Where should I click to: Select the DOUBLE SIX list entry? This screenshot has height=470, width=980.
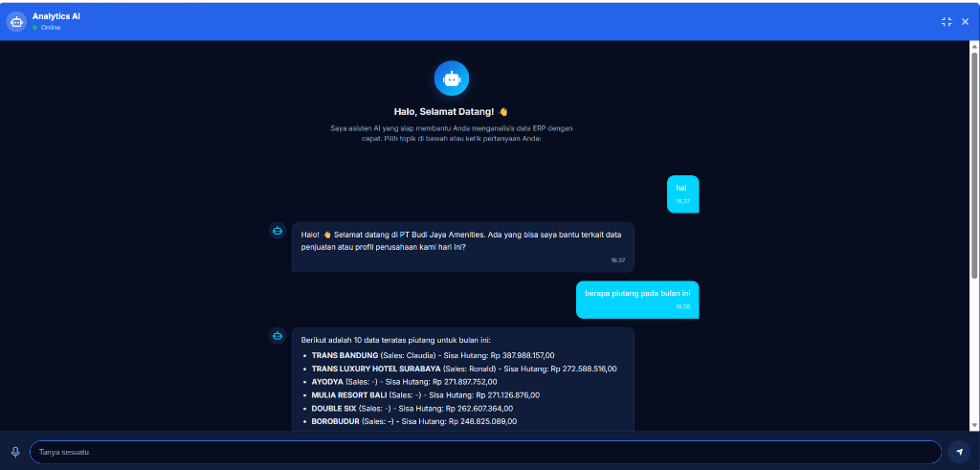[412, 408]
